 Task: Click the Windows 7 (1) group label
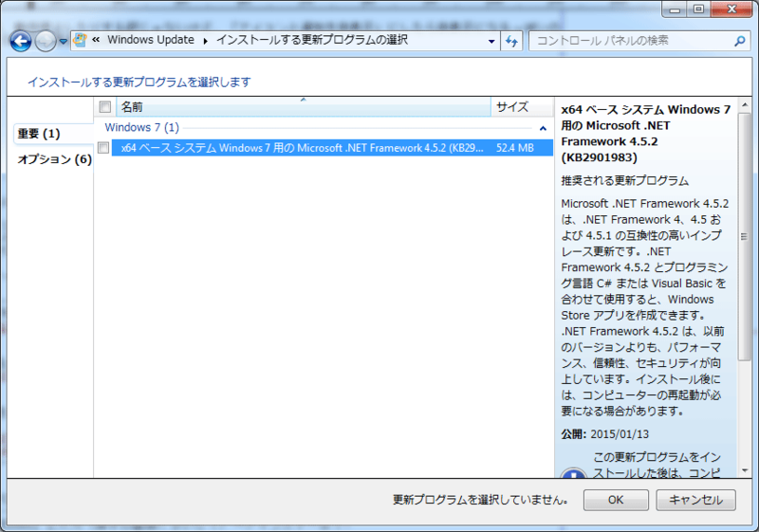click(141, 127)
